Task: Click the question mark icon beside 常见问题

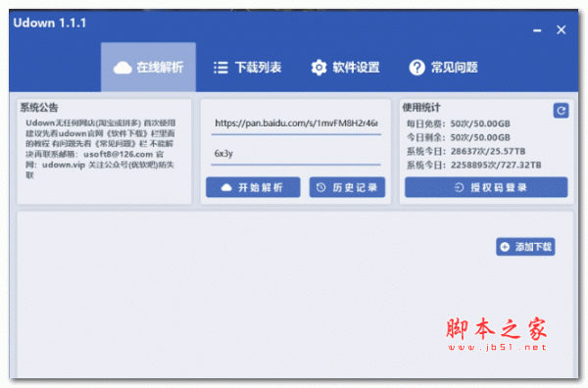Action: click(x=416, y=68)
